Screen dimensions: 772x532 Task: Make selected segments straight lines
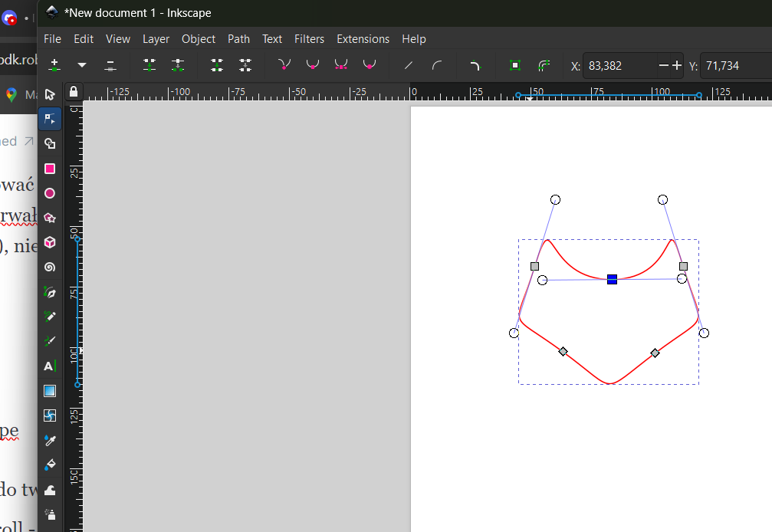pyautogui.click(x=408, y=65)
